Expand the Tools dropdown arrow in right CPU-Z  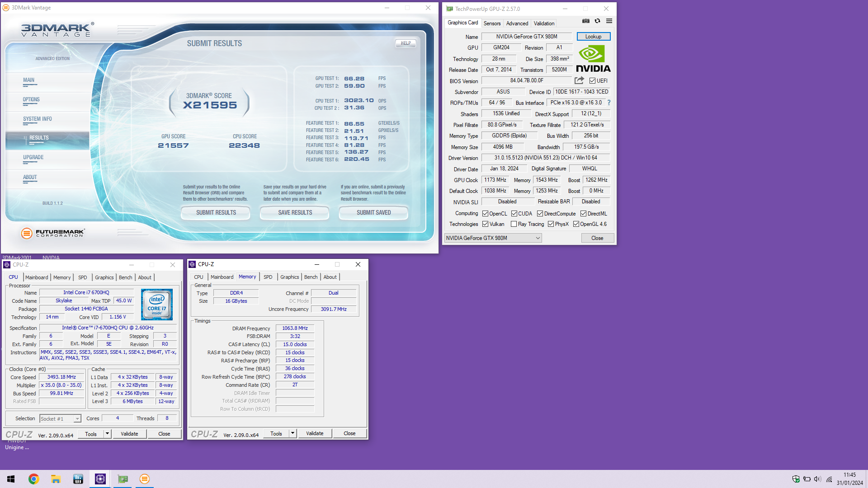[x=292, y=433]
